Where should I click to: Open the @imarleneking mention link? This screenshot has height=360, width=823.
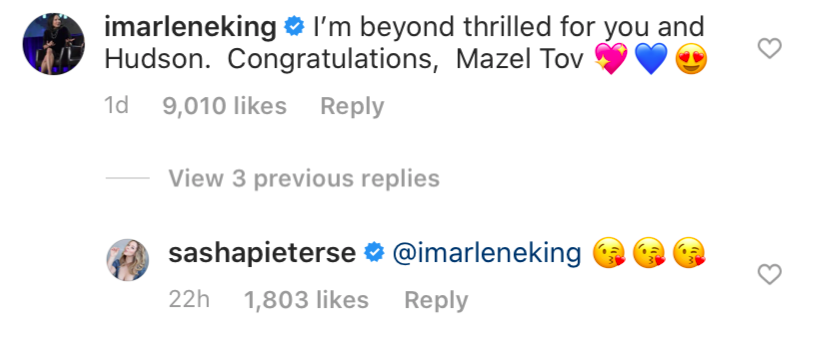tap(487, 253)
